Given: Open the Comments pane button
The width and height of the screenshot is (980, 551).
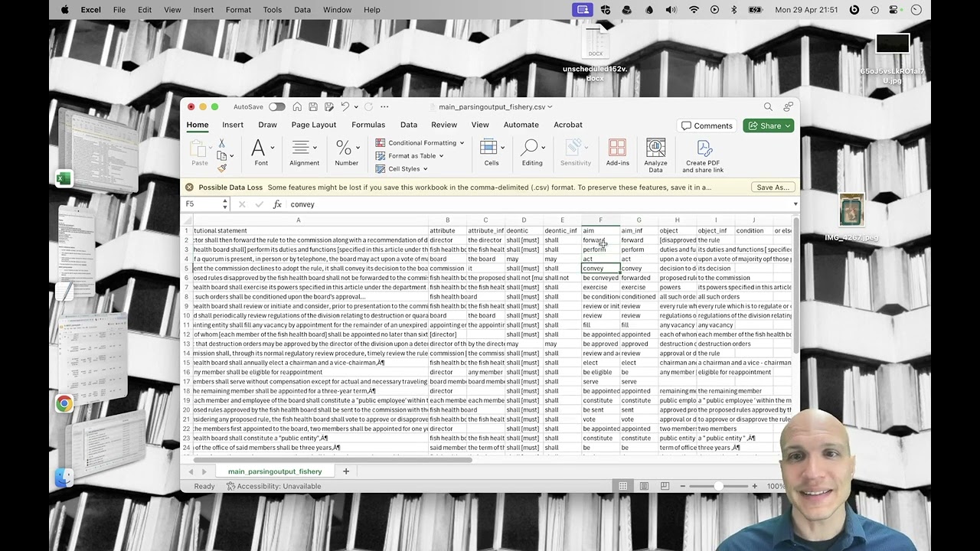Looking at the screenshot, I should click(707, 126).
